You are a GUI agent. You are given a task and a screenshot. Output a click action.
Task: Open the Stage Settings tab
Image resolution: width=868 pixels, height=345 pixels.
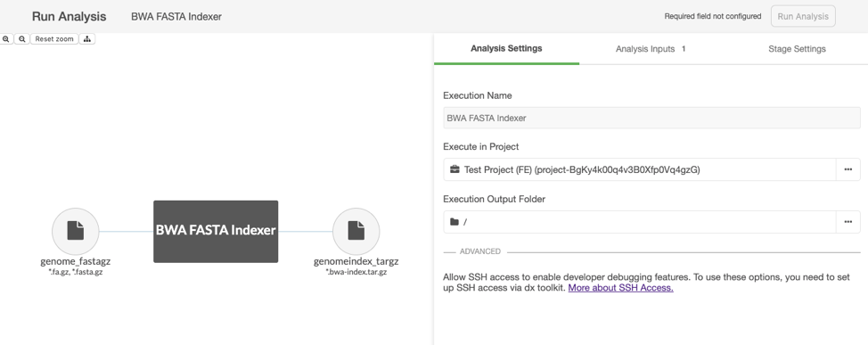coord(797,49)
